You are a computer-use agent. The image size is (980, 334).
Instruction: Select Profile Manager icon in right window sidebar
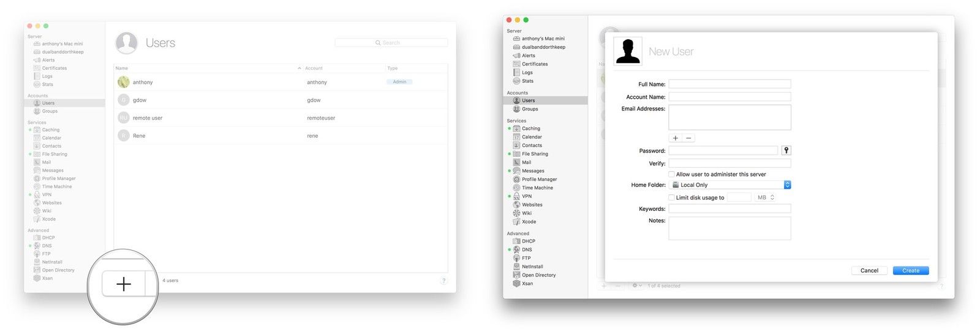click(516, 180)
